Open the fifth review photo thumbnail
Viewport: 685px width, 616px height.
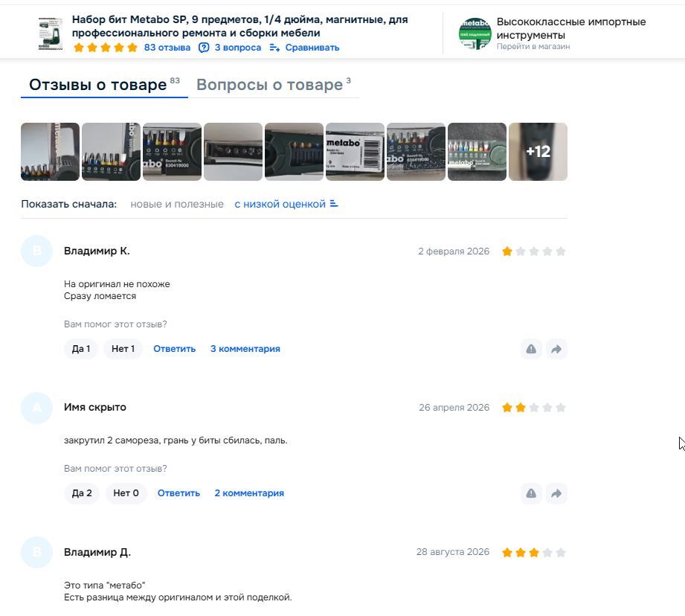294,152
